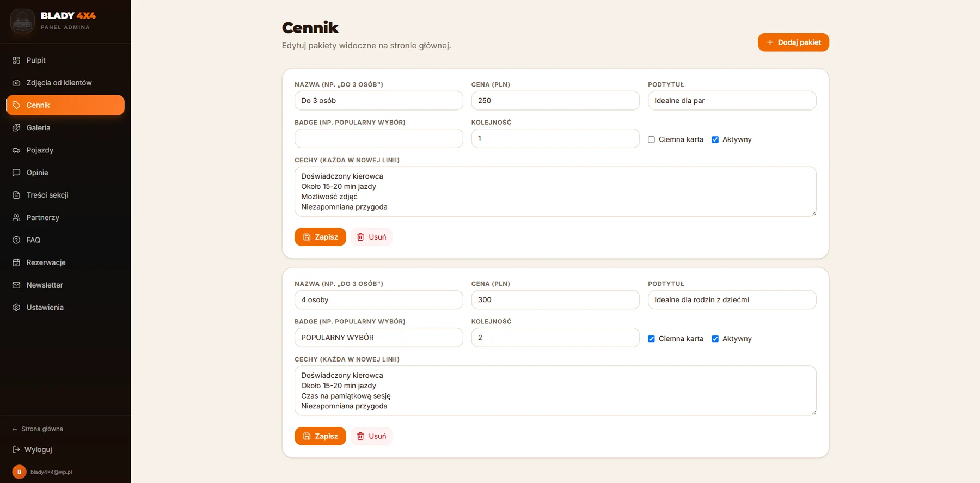Disable Ciemna karta for 4 osoby package
The image size is (980, 483).
point(651,339)
